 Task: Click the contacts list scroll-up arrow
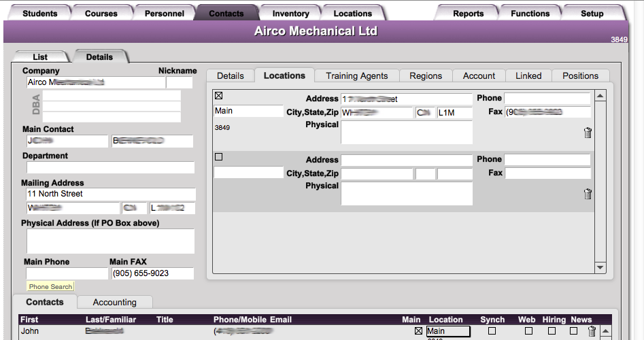click(x=605, y=330)
